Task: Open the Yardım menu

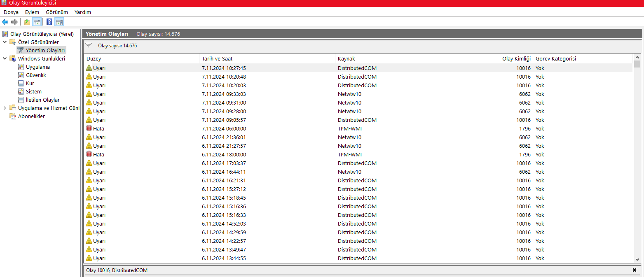Action: pyautogui.click(x=83, y=12)
